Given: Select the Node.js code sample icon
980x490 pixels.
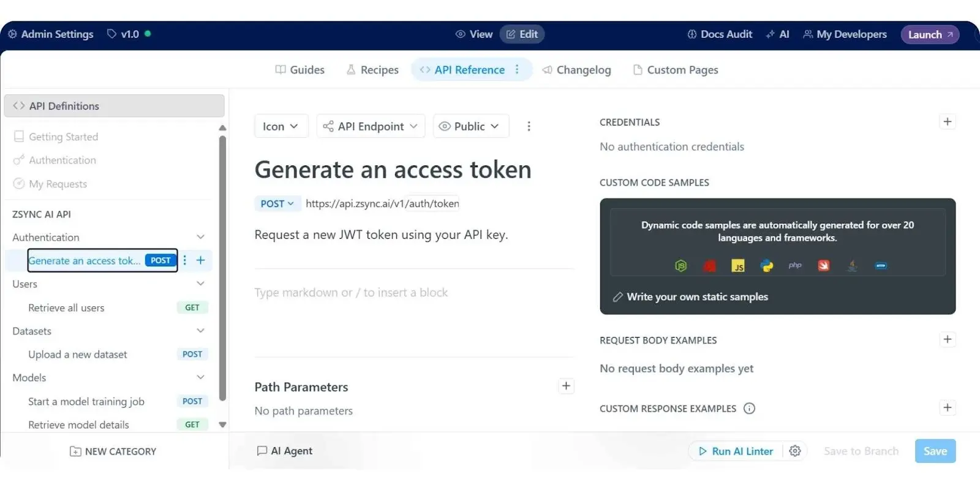Looking at the screenshot, I should point(680,266).
